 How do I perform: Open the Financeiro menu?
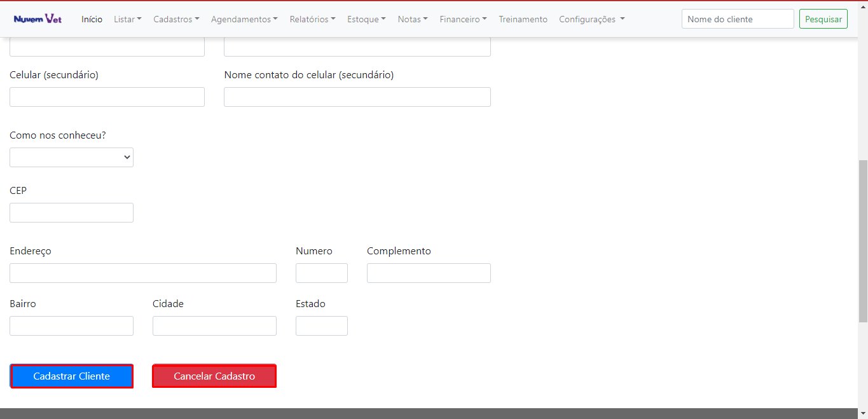click(463, 19)
